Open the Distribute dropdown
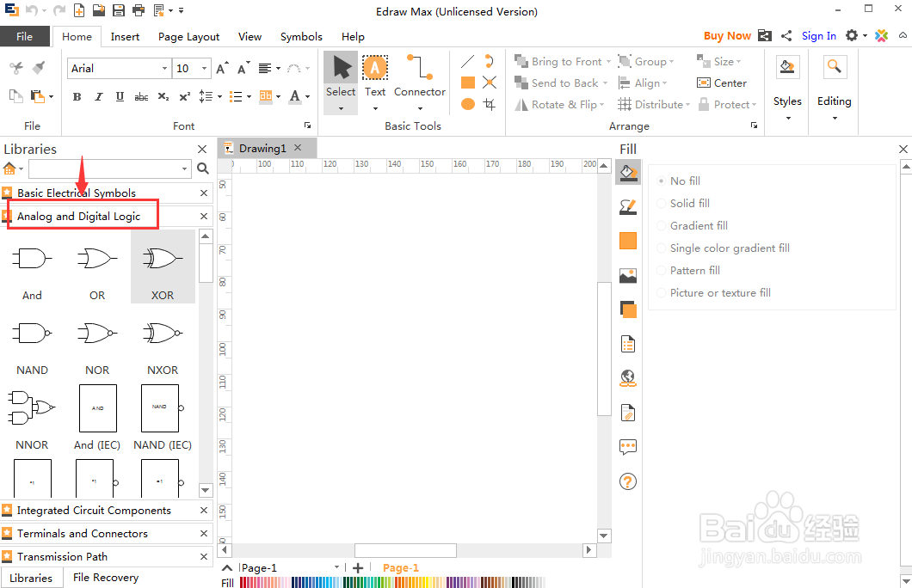This screenshot has width=912, height=588. [687, 105]
